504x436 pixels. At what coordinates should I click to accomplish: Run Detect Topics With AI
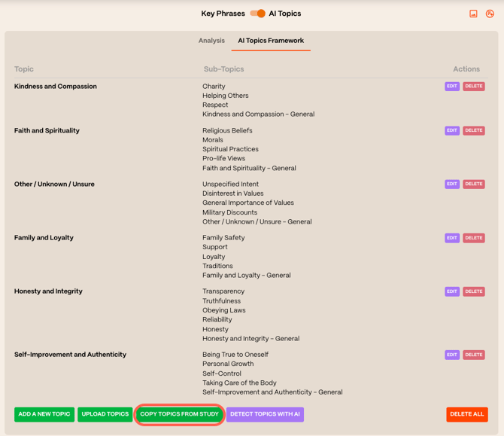[265, 414]
